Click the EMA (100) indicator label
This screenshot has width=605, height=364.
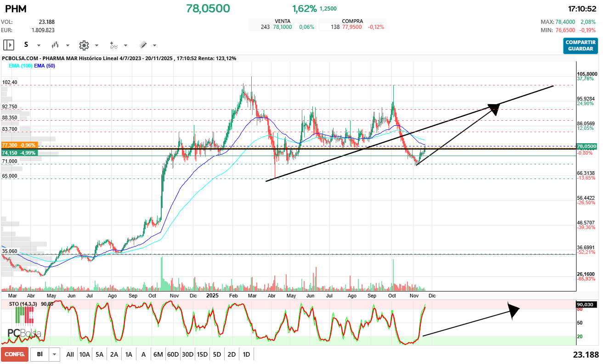point(20,66)
